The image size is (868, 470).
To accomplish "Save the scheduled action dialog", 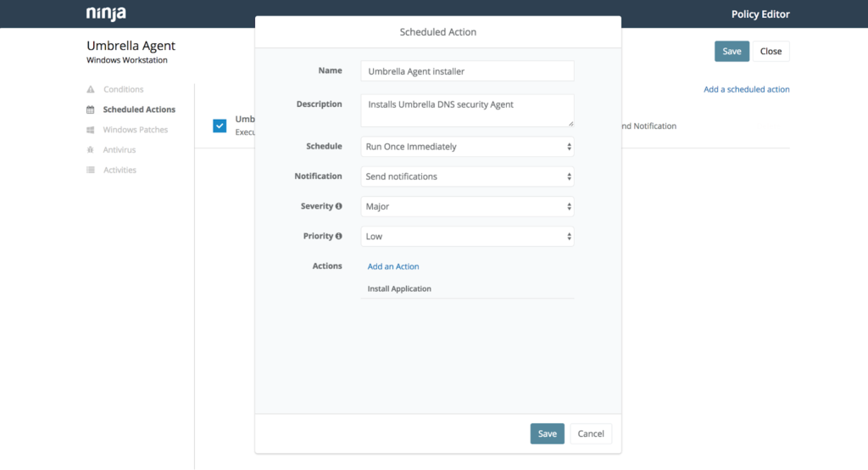I will click(547, 434).
